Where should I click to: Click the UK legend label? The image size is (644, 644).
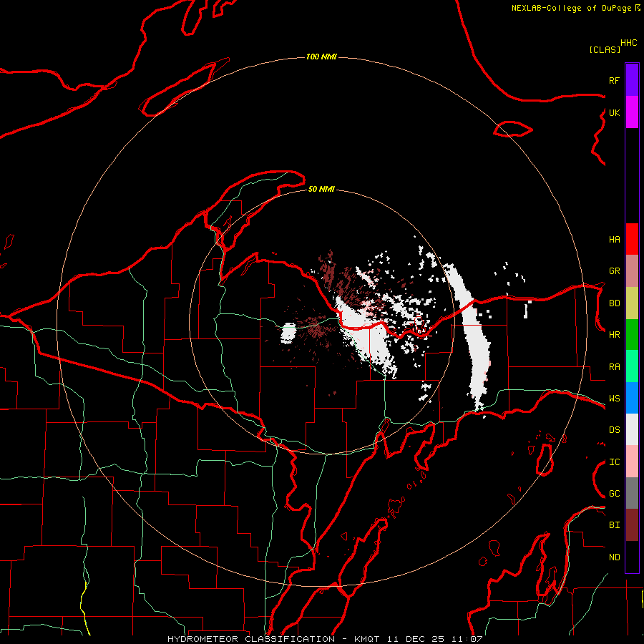[x=614, y=112]
